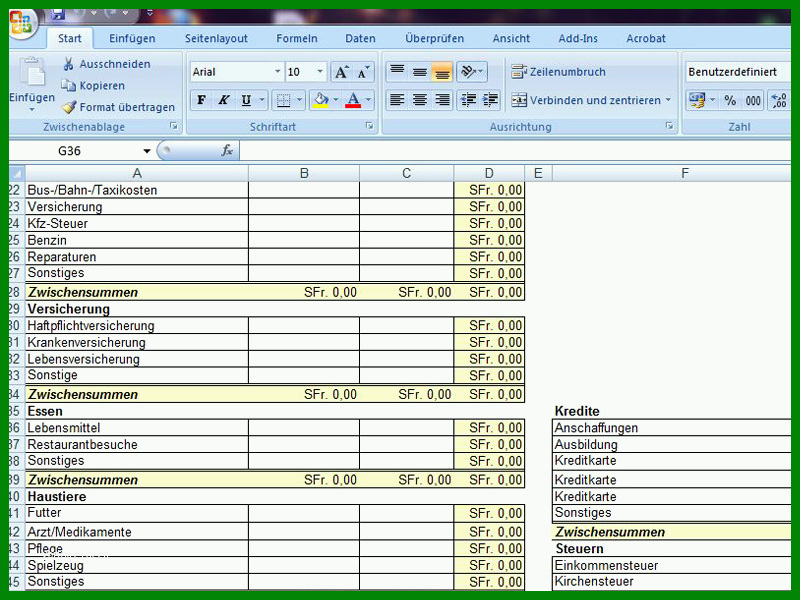Click the Save icon in quick access toolbar
This screenshot has height=600, width=800.
click(x=57, y=14)
